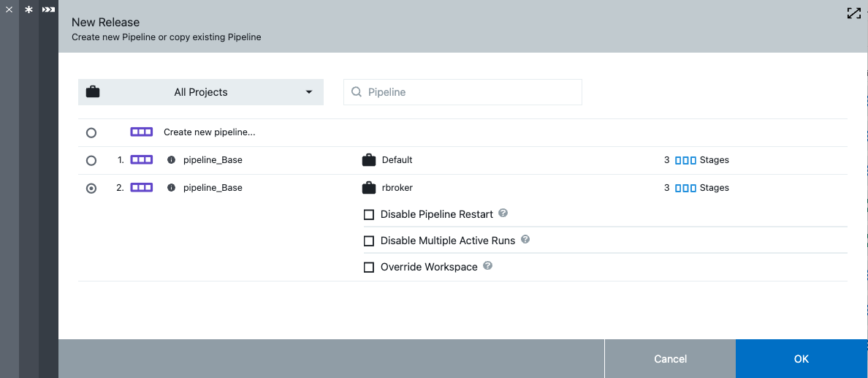The height and width of the screenshot is (378, 868).
Task: Open the All Projects dropdown
Action: (x=201, y=92)
